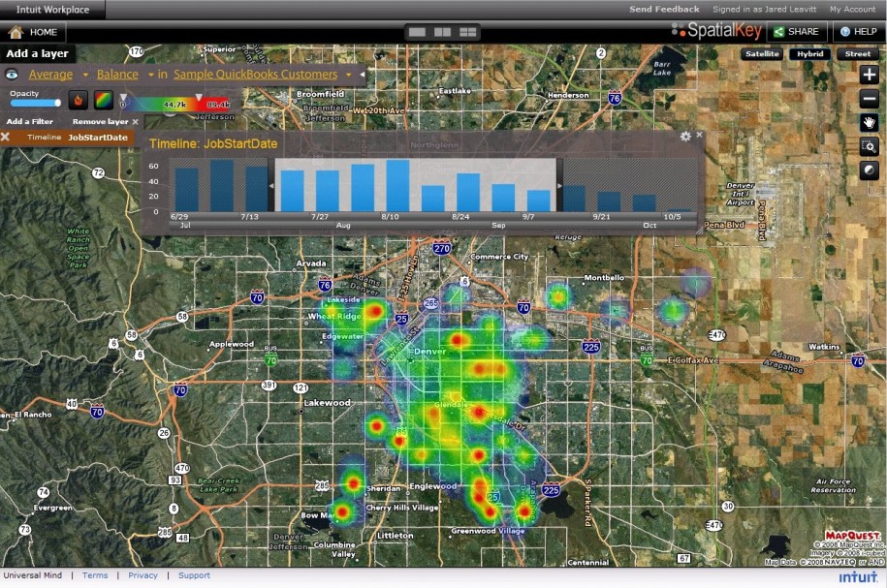Click left handle of timeline selection

[x=271, y=185]
